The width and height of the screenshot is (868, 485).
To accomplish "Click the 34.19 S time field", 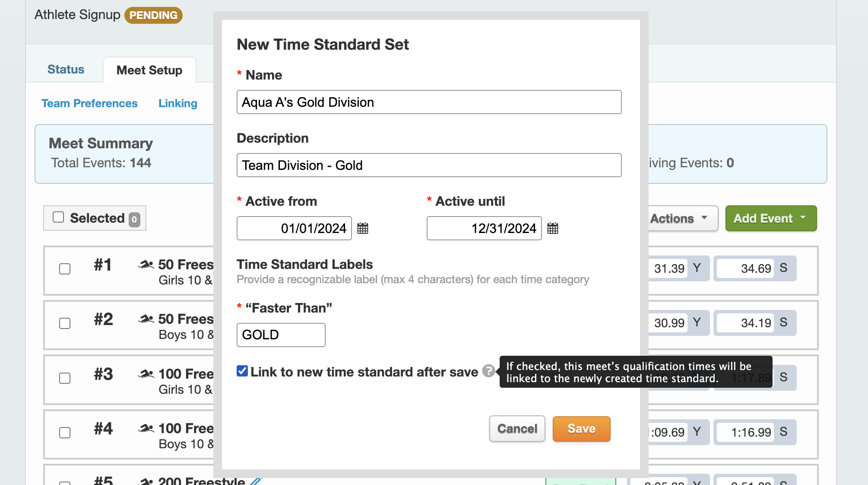I will tap(745, 323).
